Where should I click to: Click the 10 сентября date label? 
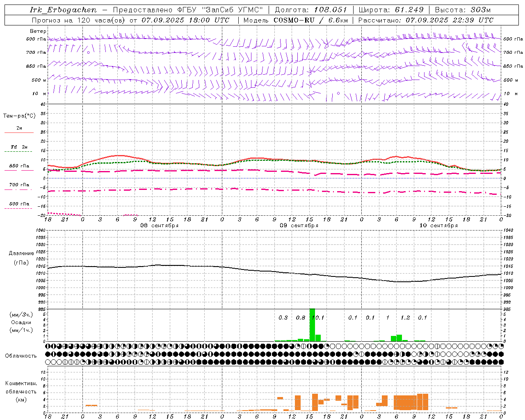(438, 226)
